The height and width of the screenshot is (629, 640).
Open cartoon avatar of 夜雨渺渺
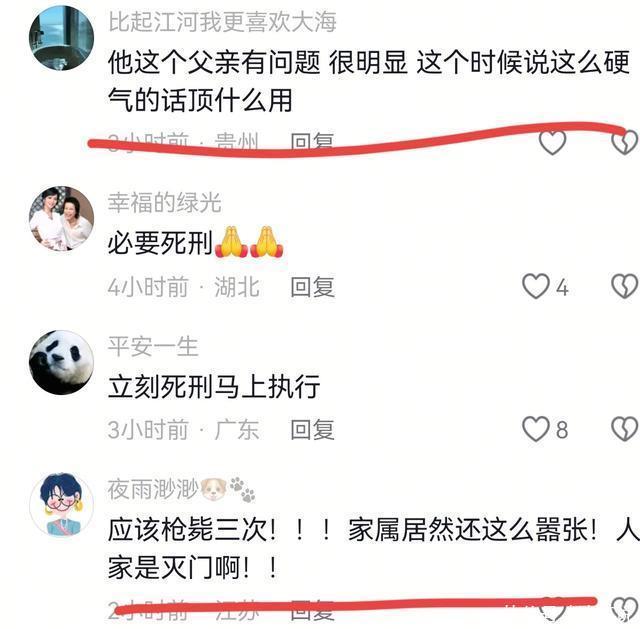(x=62, y=505)
